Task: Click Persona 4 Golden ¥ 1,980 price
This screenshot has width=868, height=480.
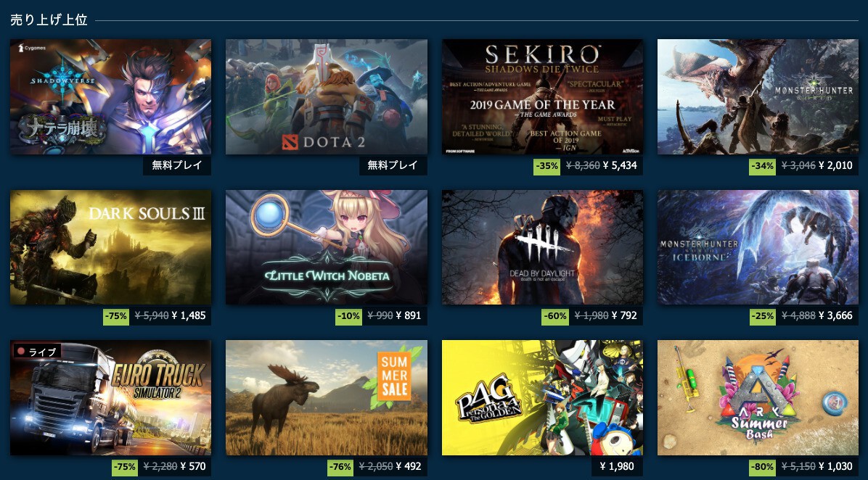Action: point(617,466)
